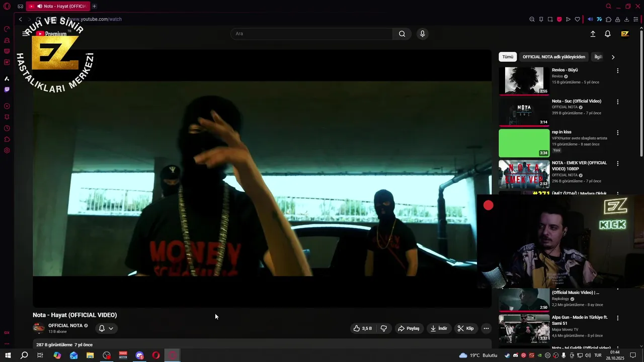Switch input language TUR indicator
The image size is (644, 362).
coord(598,355)
